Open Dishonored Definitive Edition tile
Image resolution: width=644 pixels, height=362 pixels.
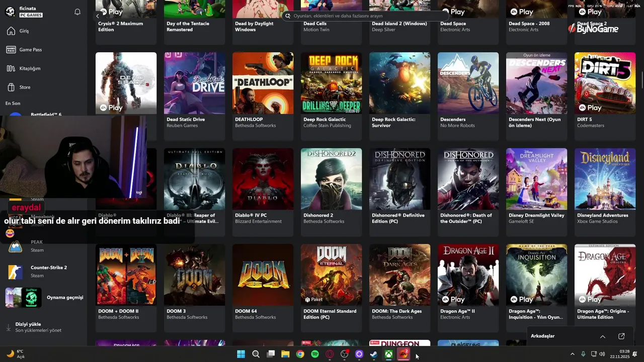tap(399, 191)
